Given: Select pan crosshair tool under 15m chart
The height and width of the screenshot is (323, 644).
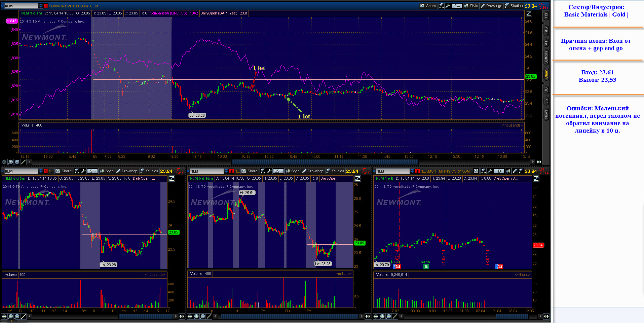Looking at the screenshot, I should [190, 316].
